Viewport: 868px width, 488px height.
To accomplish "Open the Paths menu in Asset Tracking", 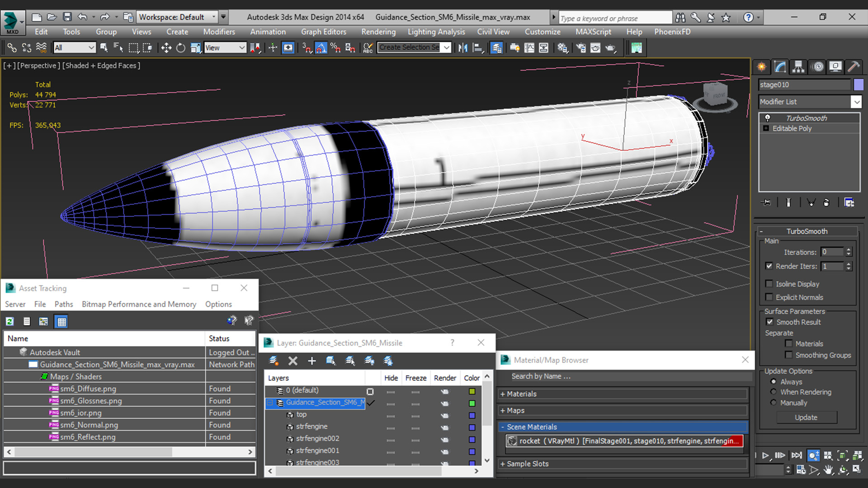I will click(x=64, y=304).
